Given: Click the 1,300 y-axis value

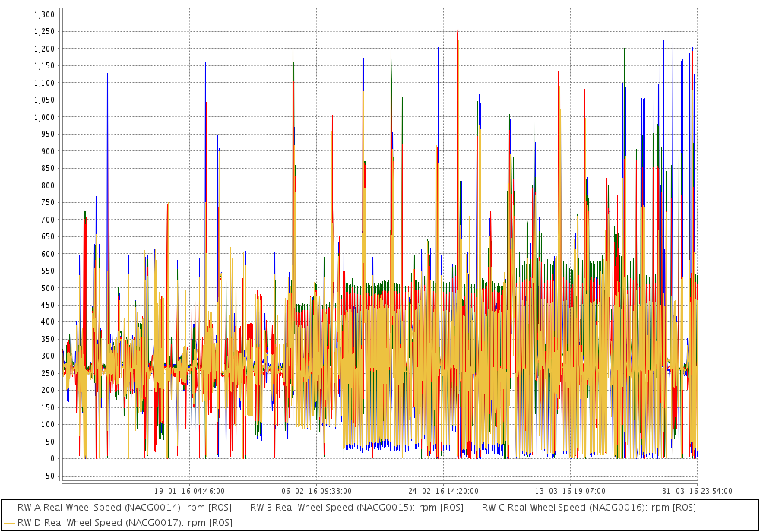Looking at the screenshot, I should (45, 14).
